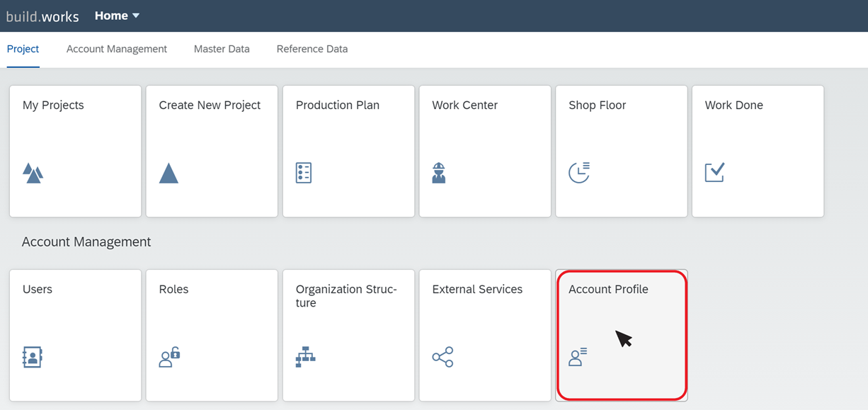Viewport: 868px width, 410px height.
Task: Open the Work Center tile title
Action: point(464,105)
